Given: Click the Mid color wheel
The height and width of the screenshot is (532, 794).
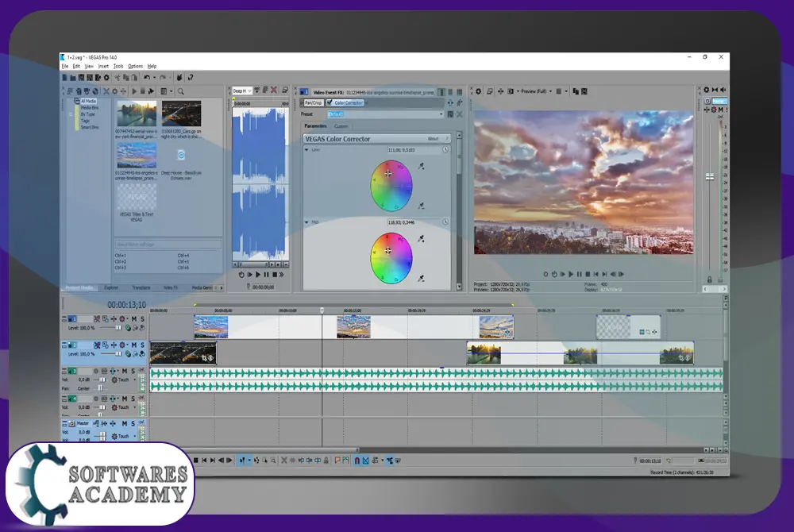Looking at the screenshot, I should (x=391, y=257).
